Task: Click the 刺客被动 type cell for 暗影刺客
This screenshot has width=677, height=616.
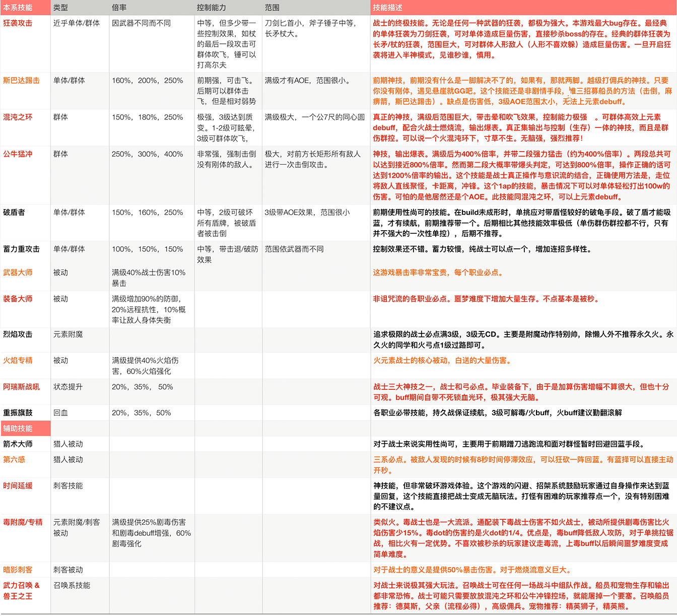Action: pyautogui.click(x=80, y=570)
